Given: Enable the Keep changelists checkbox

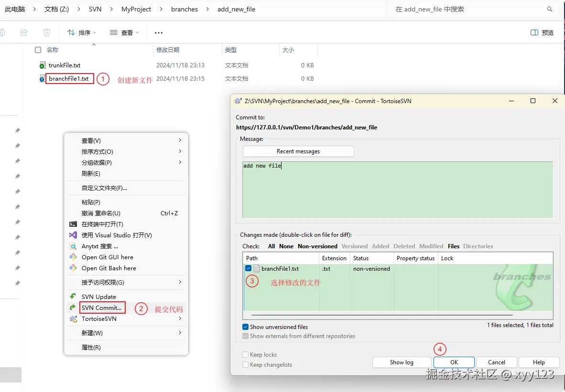Looking at the screenshot, I should (245, 365).
